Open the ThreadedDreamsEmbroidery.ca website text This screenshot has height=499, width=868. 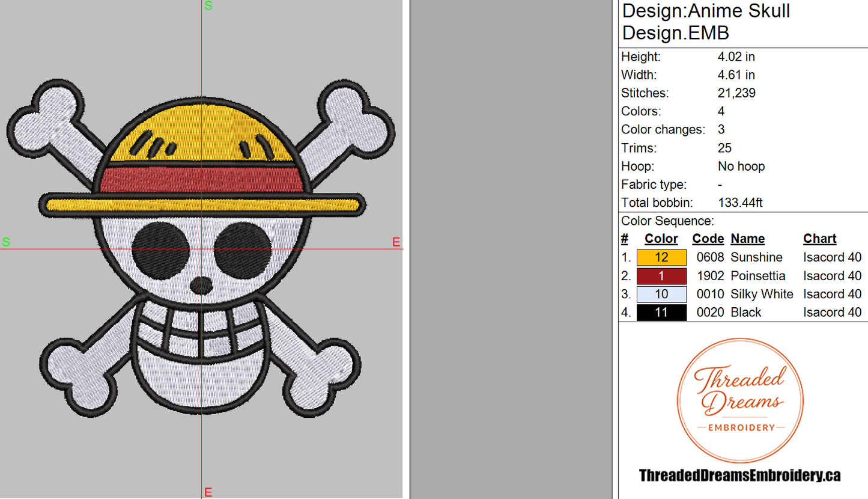739,476
